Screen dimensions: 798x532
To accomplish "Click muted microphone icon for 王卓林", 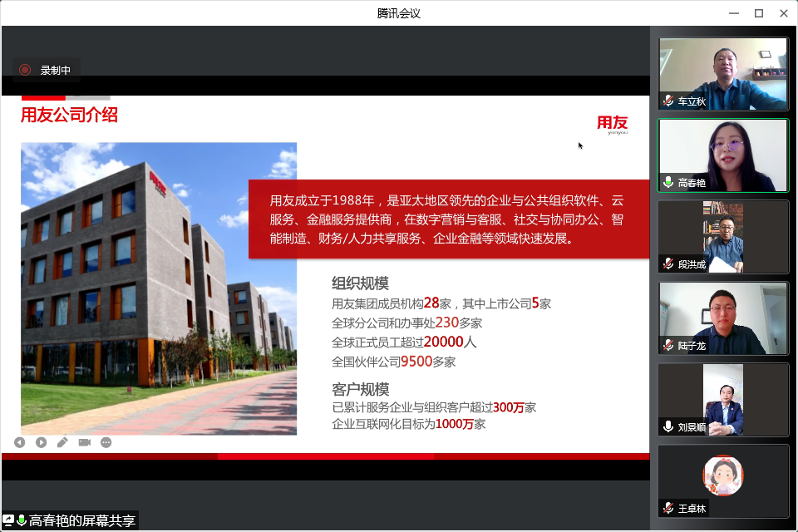I will tap(668, 507).
